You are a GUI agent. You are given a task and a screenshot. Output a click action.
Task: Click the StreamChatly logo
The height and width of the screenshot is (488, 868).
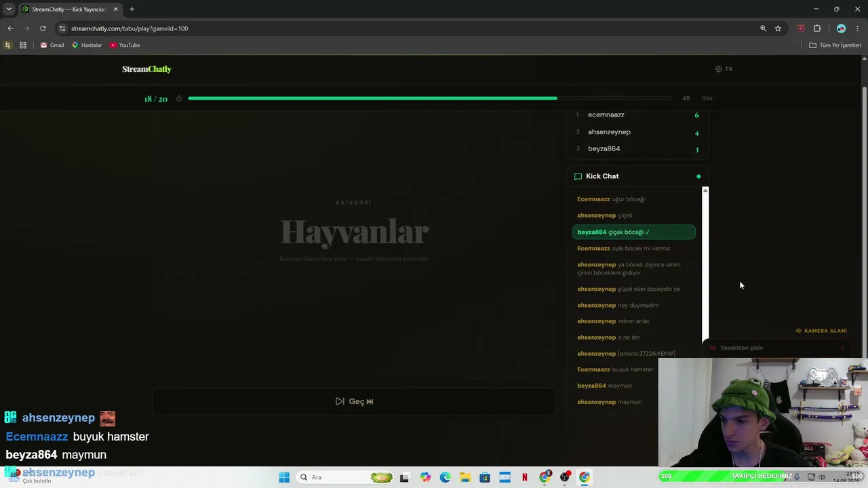[x=146, y=69]
